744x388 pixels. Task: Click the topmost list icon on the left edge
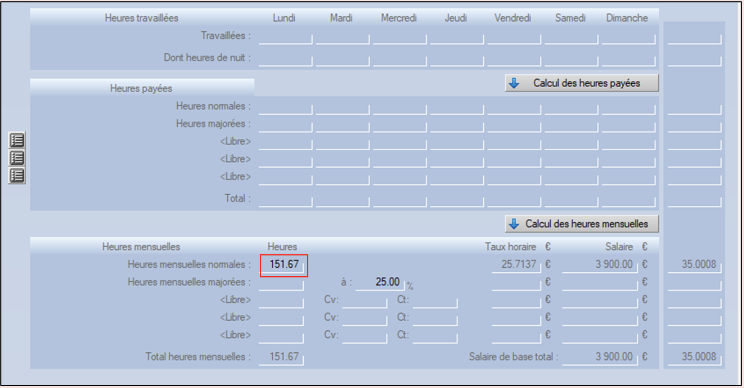click(17, 140)
